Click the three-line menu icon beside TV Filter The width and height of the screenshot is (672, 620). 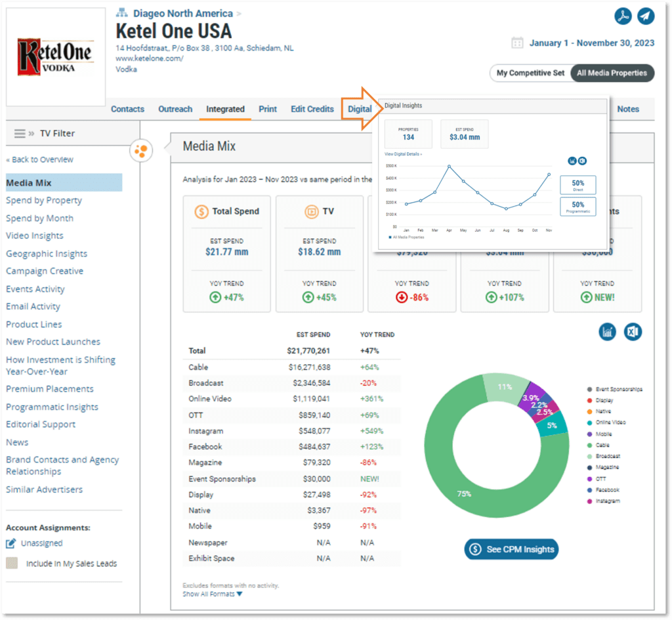pyautogui.click(x=20, y=133)
